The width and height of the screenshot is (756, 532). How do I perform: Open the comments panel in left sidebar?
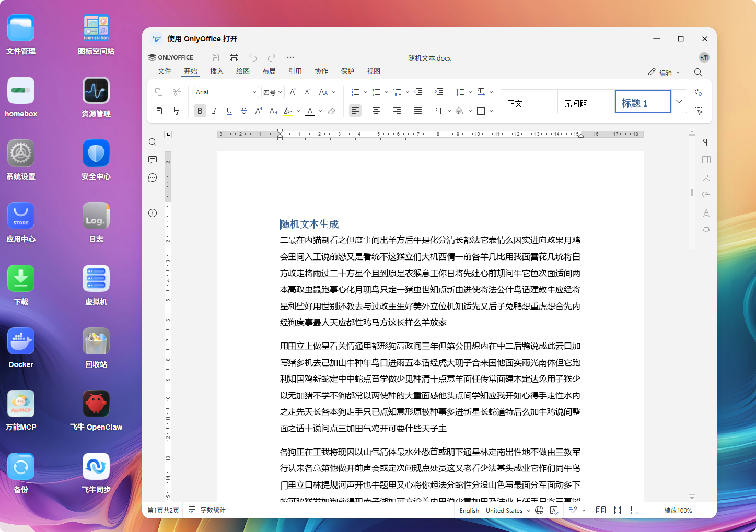(153, 160)
